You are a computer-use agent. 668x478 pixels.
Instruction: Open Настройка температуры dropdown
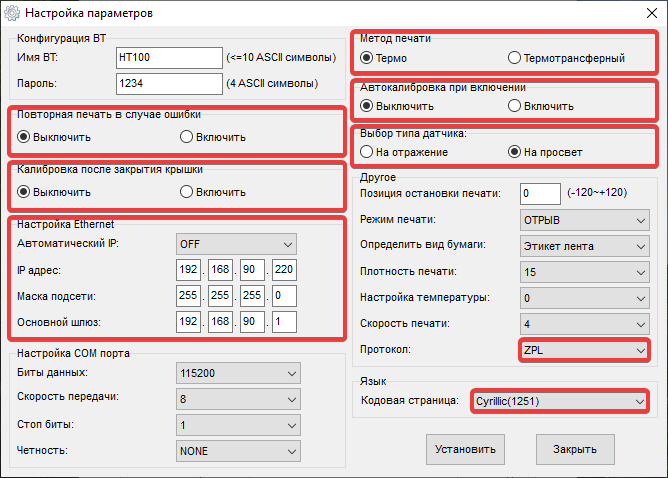pos(584,298)
